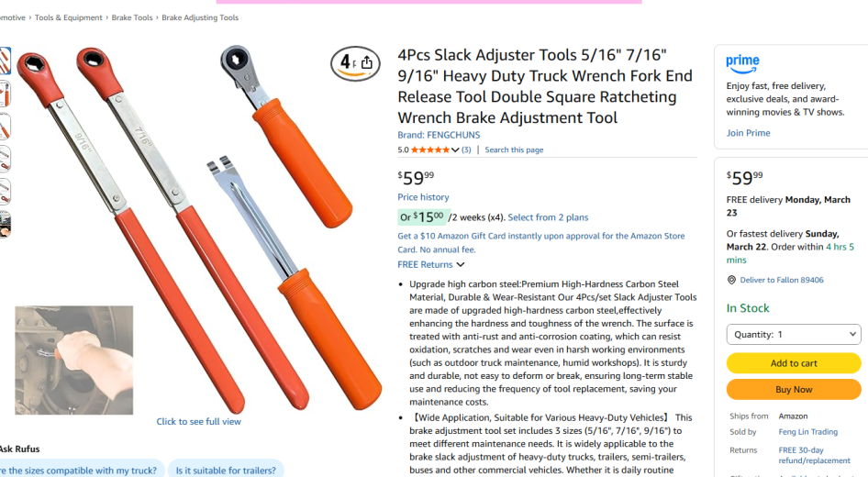
Task: Click the location pin delivery icon
Action: tap(731, 280)
